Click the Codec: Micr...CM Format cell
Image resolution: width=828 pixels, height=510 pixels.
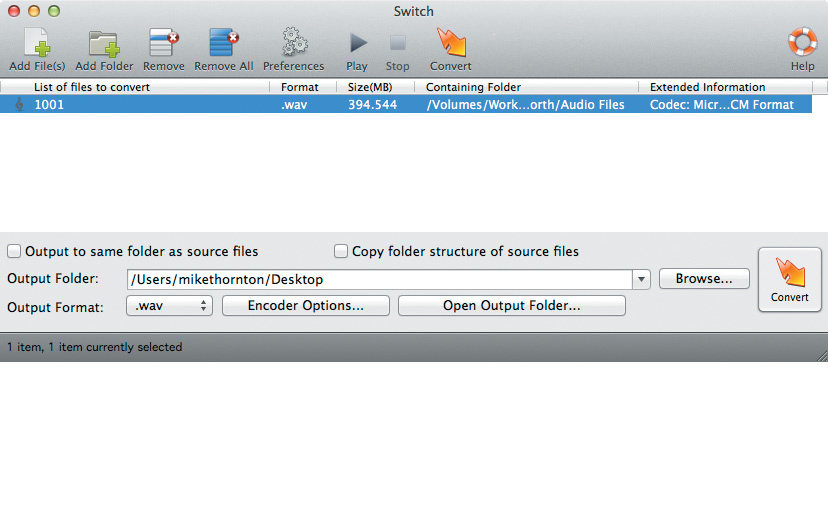click(721, 105)
